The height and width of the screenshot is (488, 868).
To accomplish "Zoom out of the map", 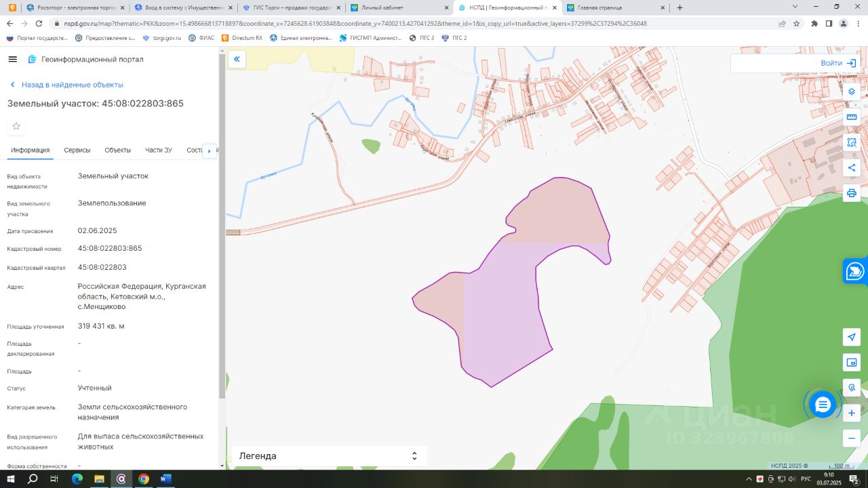I will pos(852,438).
